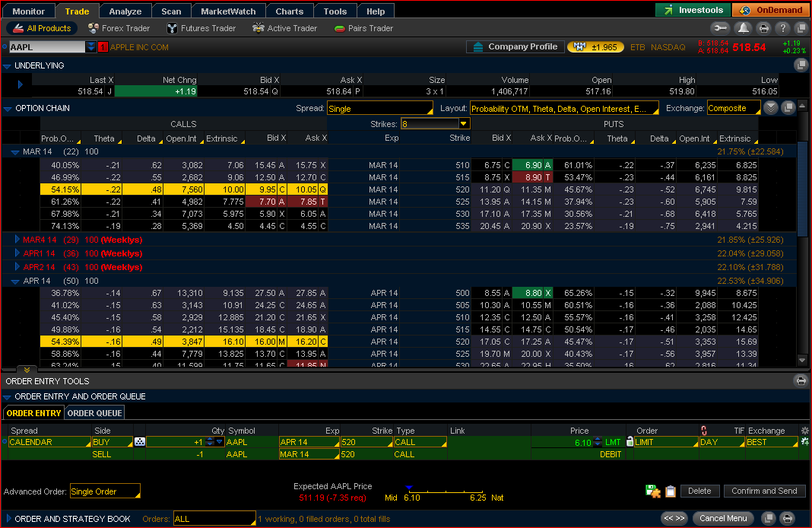Delete the current order

699,491
